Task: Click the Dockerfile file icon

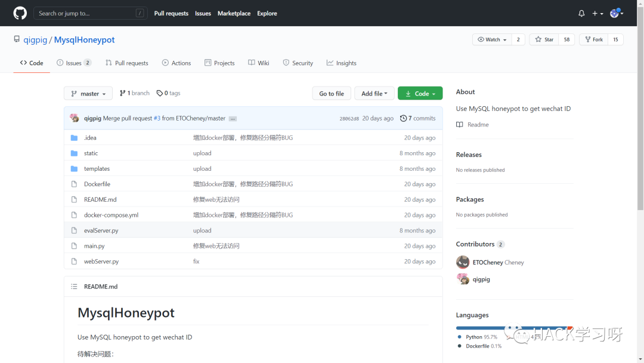Action: 74,184
